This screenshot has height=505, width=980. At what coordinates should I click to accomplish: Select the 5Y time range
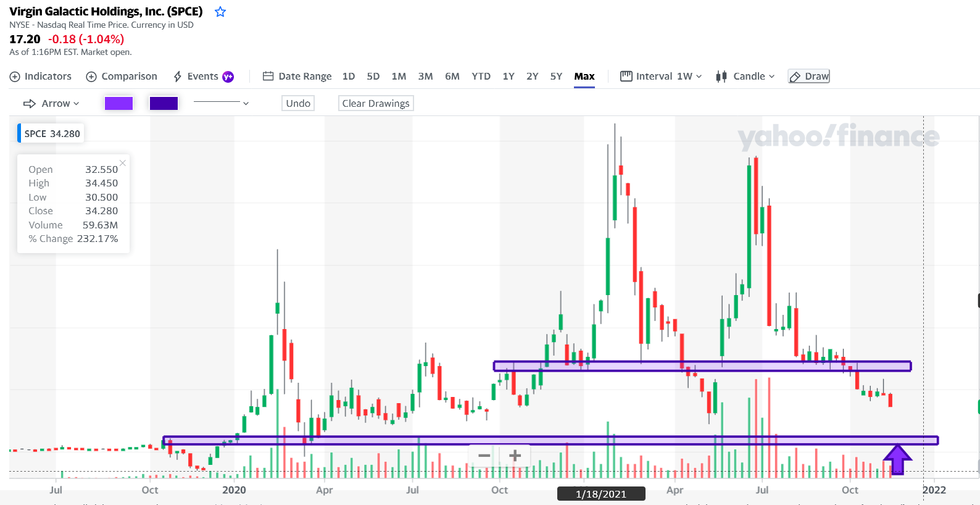(557, 77)
